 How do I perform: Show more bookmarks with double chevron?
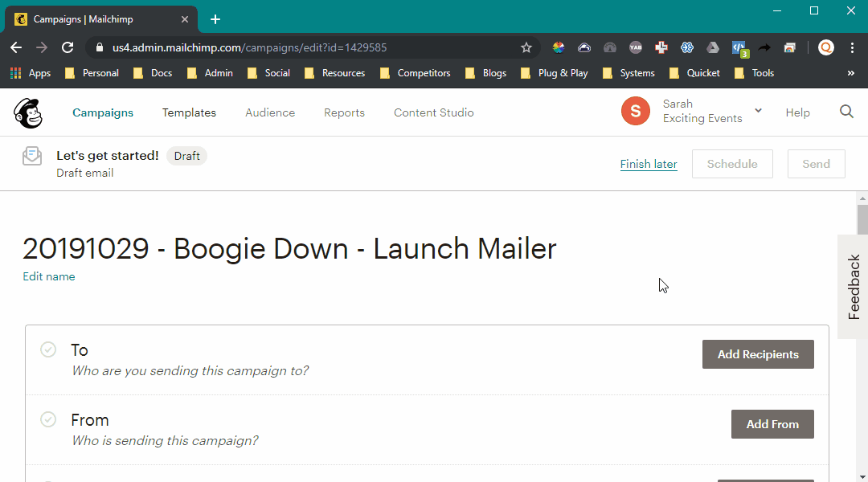click(851, 73)
